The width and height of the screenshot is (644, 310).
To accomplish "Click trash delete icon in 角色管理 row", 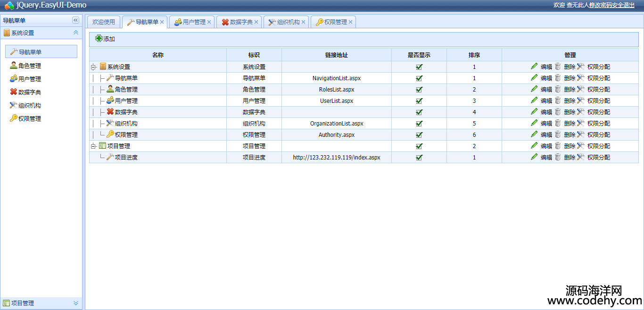I will [558, 89].
